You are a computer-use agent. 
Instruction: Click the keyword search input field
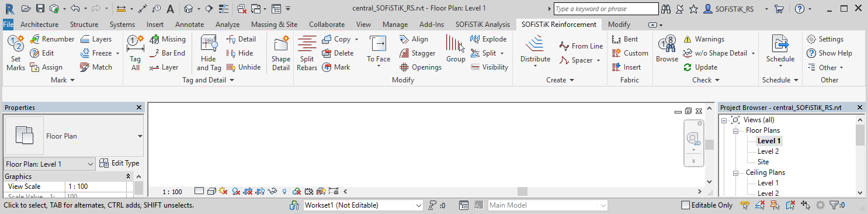pyautogui.click(x=606, y=9)
